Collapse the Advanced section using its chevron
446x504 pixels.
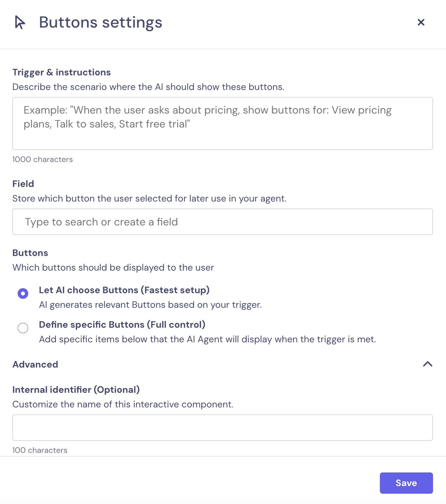(x=427, y=364)
